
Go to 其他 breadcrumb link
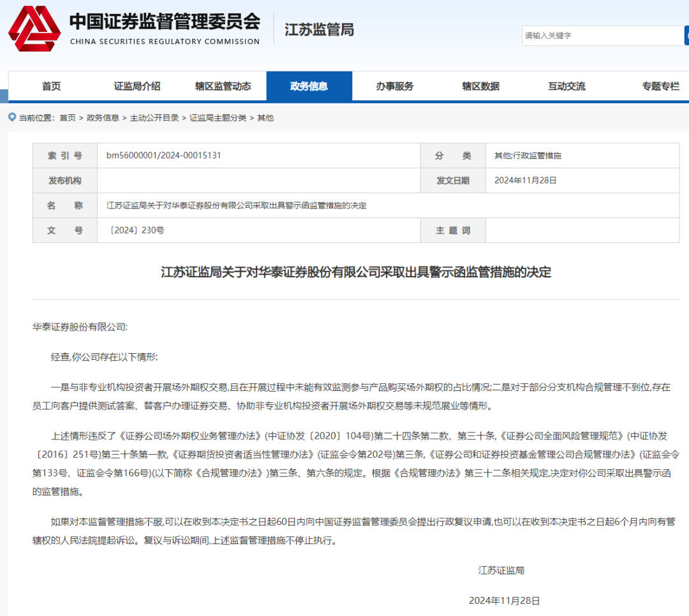pyautogui.click(x=265, y=118)
